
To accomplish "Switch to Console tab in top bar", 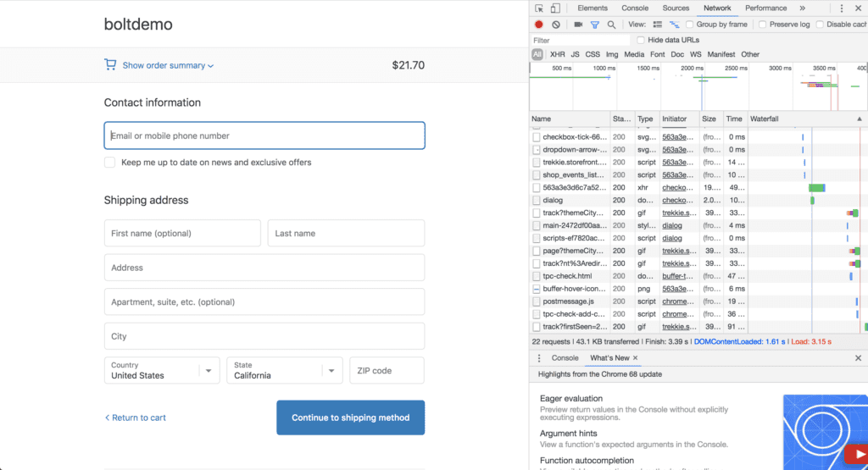I will 634,8.
